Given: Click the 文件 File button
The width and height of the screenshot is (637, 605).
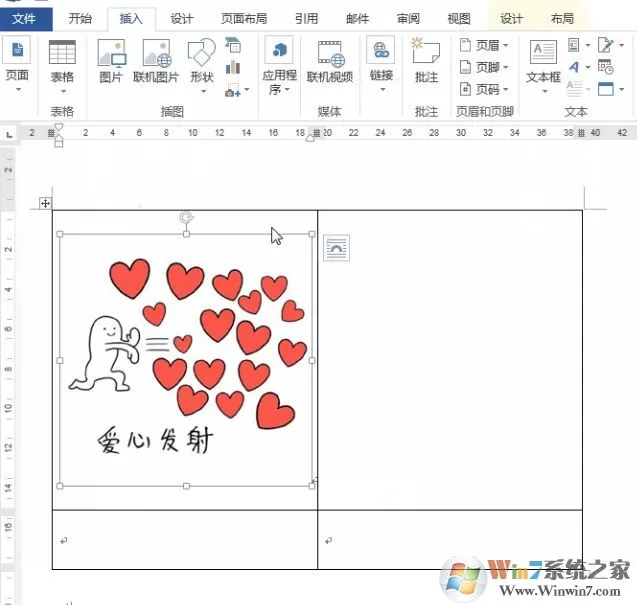Looking at the screenshot, I should click(24, 18).
